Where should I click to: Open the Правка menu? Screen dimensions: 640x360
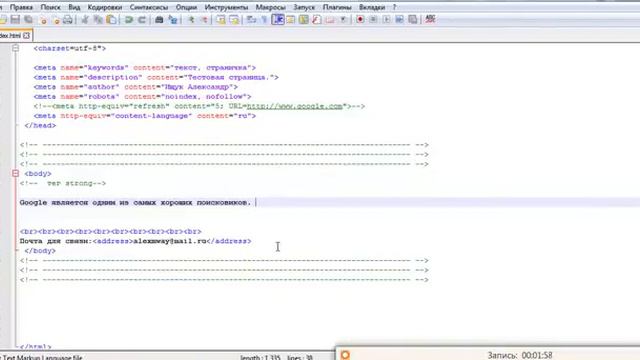click(21, 7)
